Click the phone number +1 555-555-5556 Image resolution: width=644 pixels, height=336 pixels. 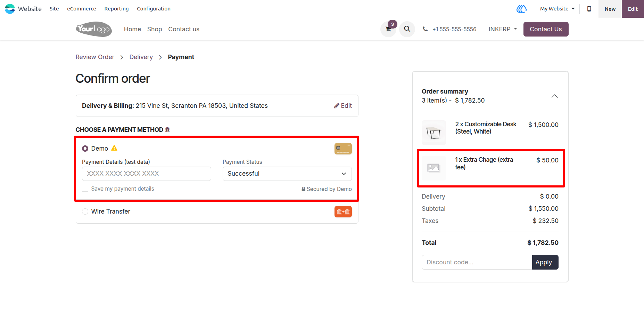pyautogui.click(x=454, y=29)
